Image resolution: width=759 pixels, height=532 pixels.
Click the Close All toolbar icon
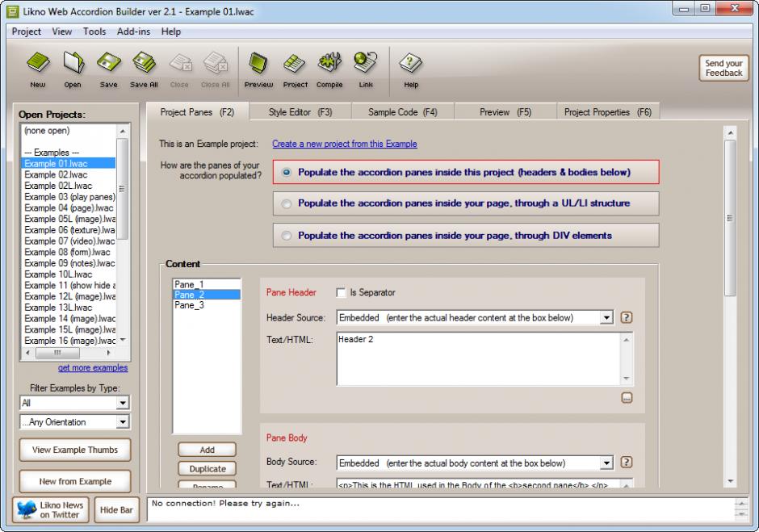216,64
